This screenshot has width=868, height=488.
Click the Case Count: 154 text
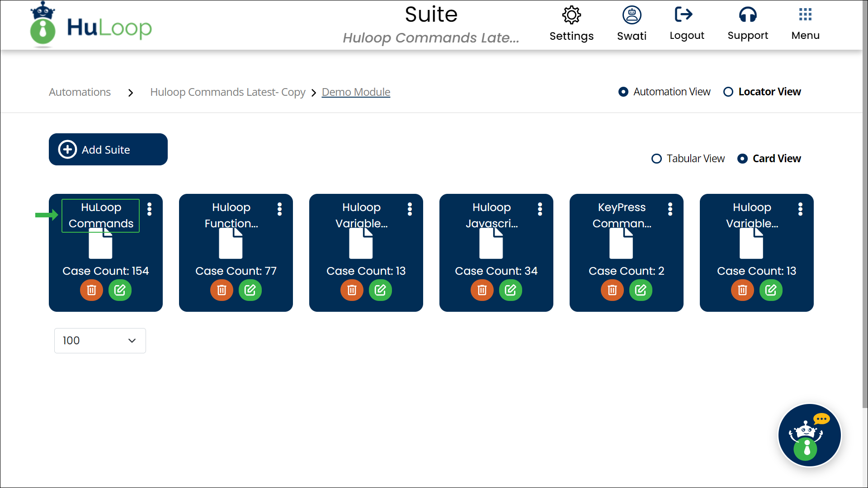tap(105, 271)
